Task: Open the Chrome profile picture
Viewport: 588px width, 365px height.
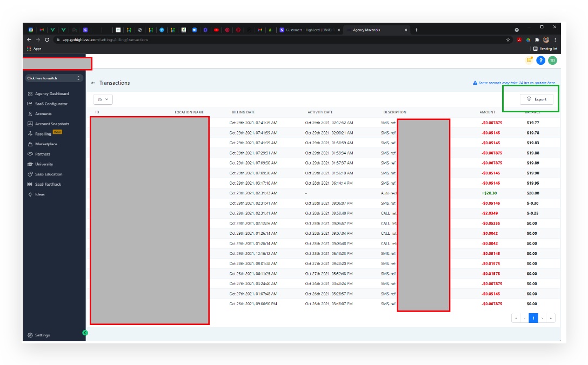Action: coord(546,40)
